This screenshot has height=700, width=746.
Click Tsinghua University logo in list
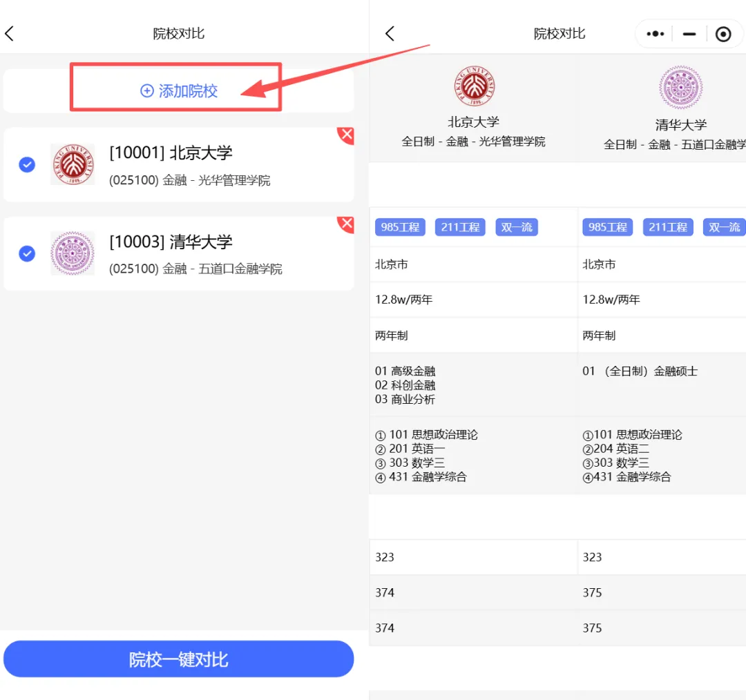pyautogui.click(x=73, y=253)
